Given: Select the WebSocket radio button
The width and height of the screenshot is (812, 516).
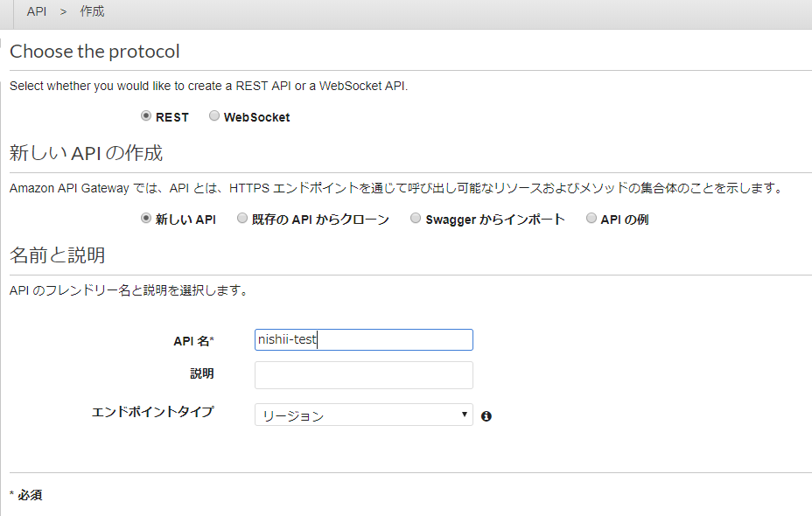Looking at the screenshot, I should 214,116.
